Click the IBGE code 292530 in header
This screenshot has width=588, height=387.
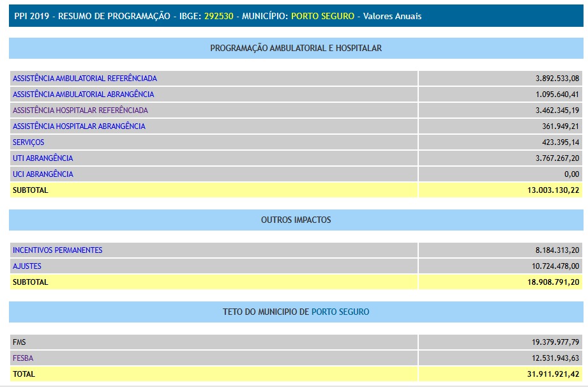tap(218, 16)
